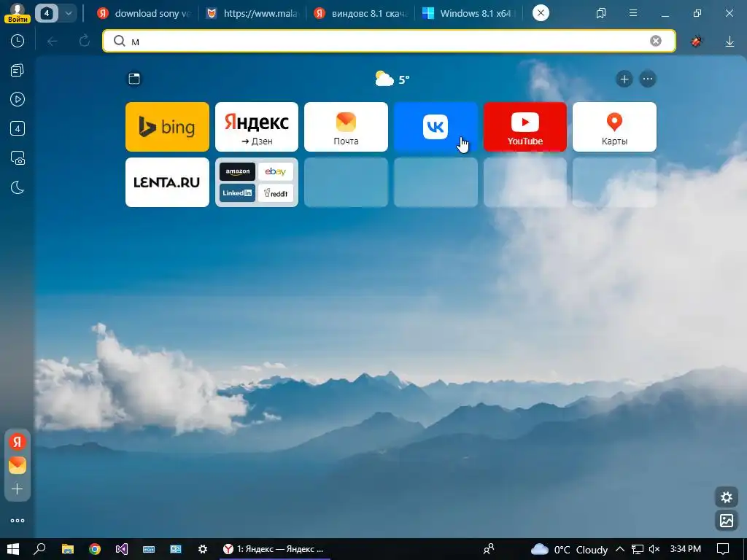
Task: Switch to the 'виндовс 8.1 скача' tab
Action: (x=360, y=13)
